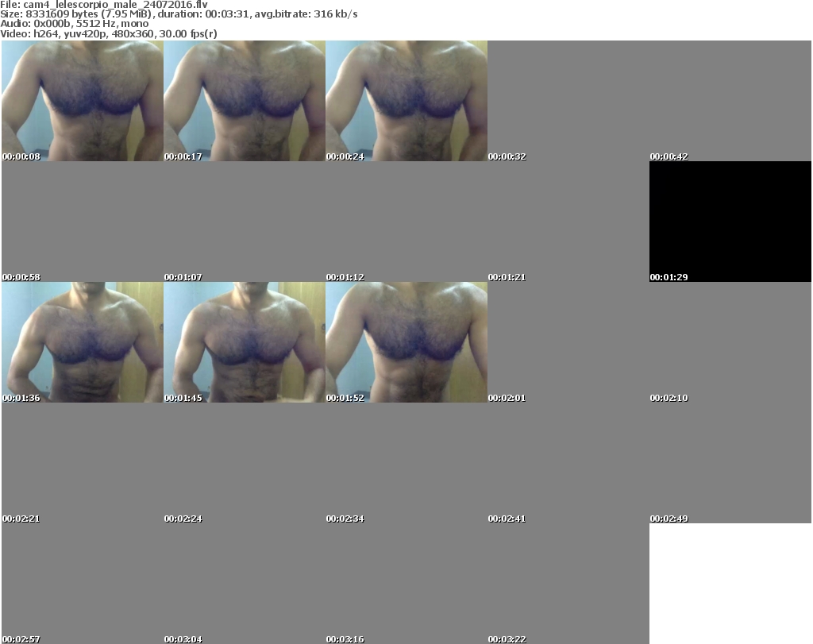Pick the thumbnail at 00:01:45
Viewport: 813px width, 644px height.
(x=245, y=342)
